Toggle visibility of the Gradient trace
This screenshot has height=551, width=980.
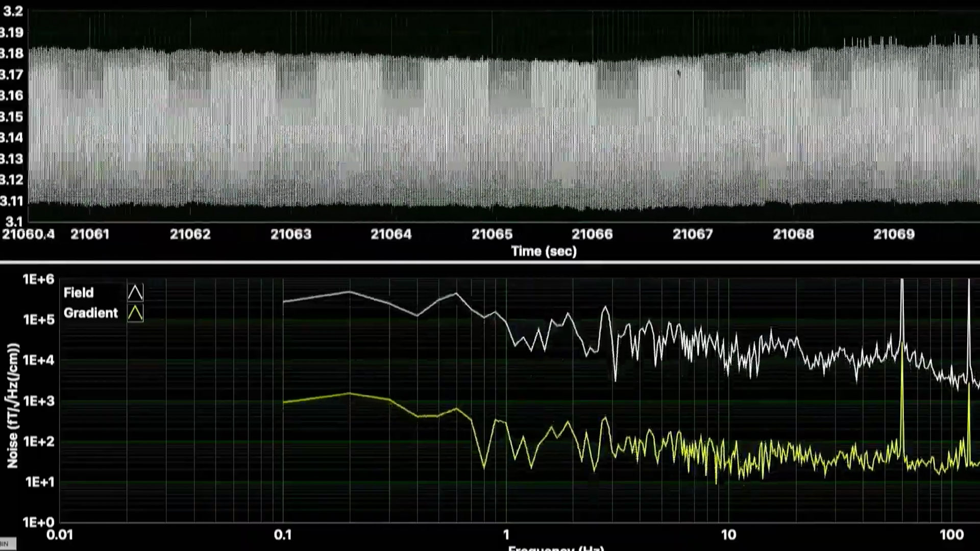click(91, 313)
